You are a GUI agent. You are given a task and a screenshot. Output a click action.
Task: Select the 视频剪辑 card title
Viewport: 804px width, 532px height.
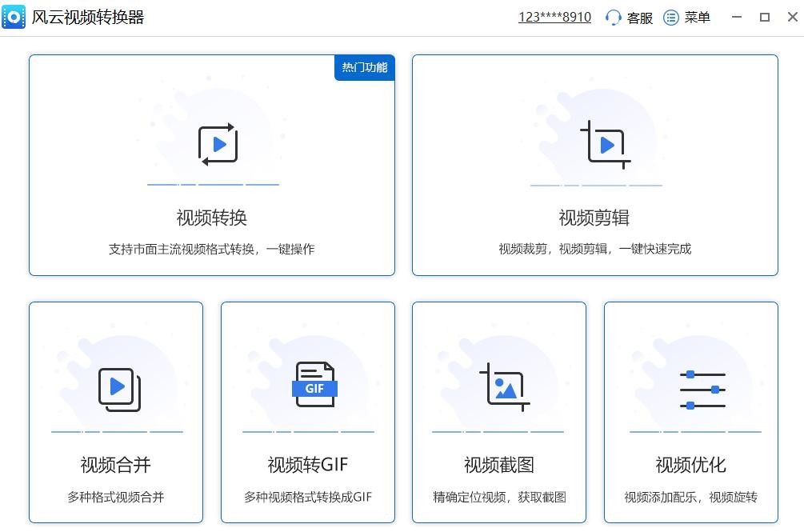pyautogui.click(x=594, y=218)
